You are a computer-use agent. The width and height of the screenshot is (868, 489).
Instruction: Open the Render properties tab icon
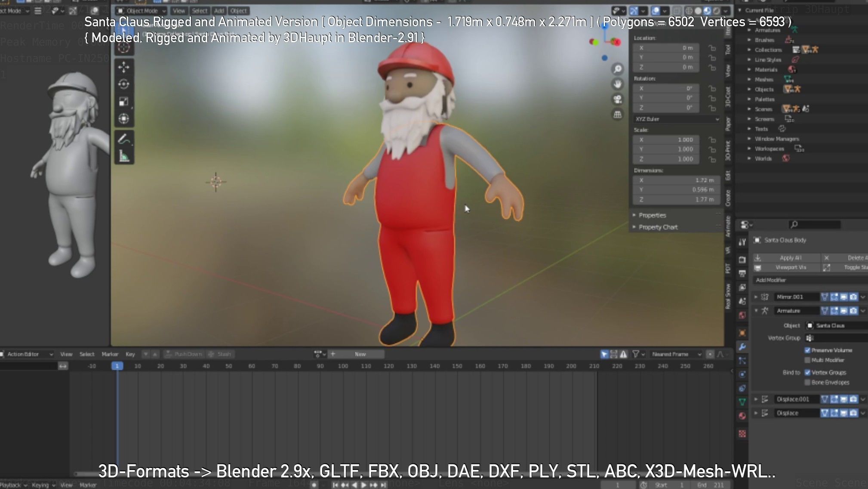742,260
